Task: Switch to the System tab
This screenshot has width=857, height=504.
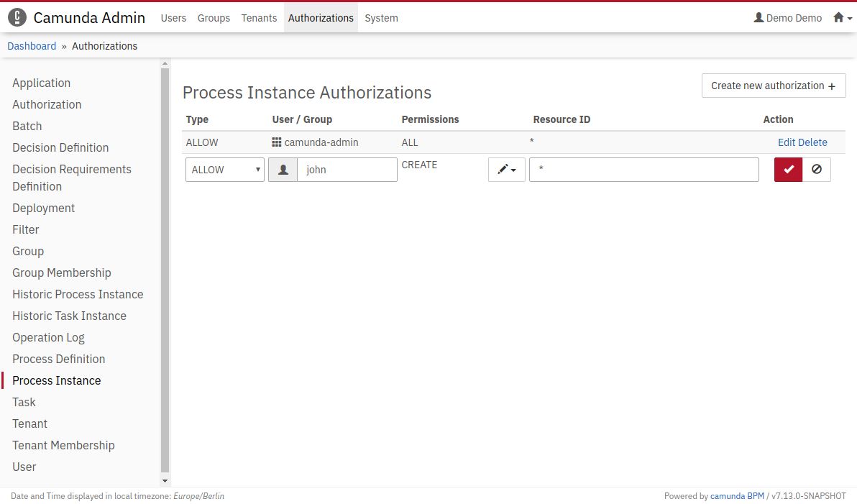Action: [x=381, y=18]
